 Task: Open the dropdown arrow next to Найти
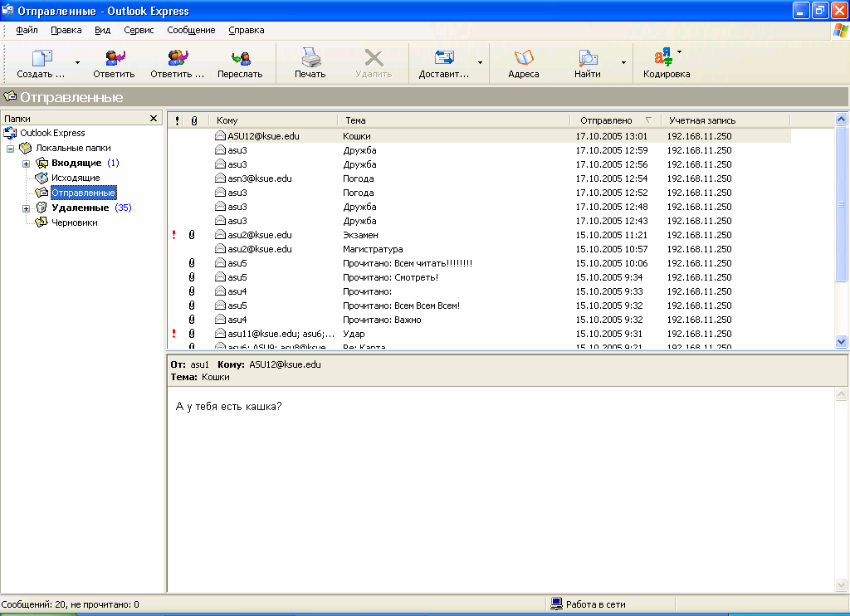(x=623, y=63)
